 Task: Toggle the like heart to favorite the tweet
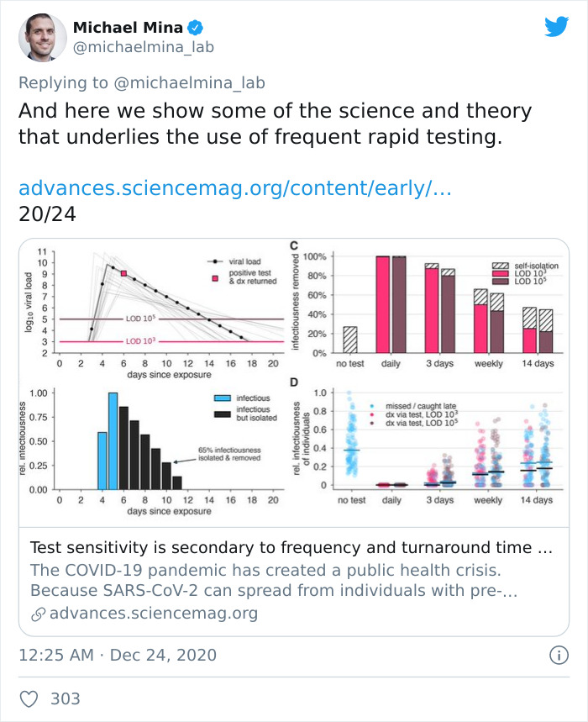(x=30, y=698)
